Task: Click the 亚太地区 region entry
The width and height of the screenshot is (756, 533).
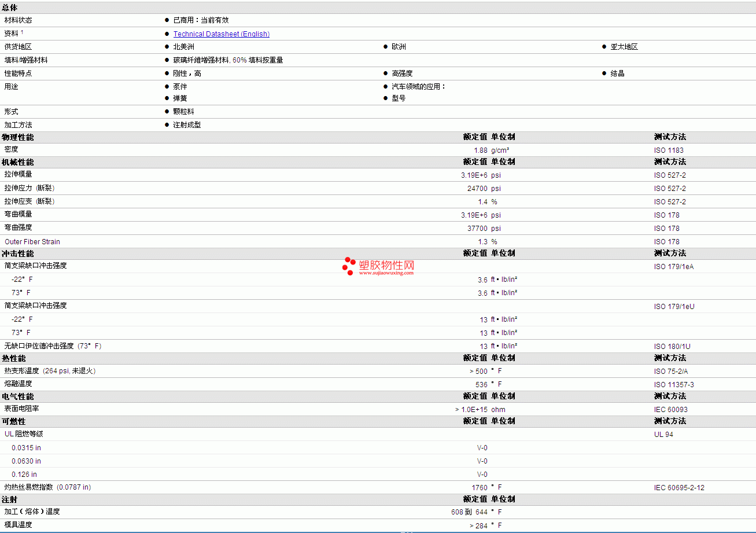Action: tap(625, 47)
